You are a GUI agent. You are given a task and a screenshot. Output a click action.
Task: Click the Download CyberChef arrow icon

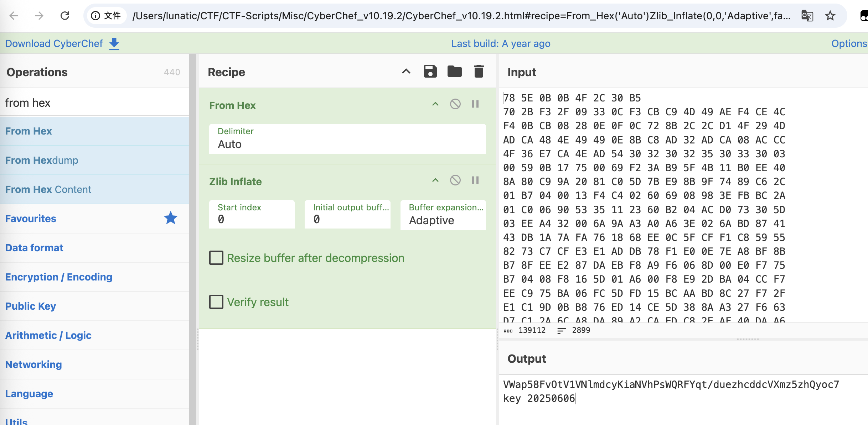(x=114, y=44)
